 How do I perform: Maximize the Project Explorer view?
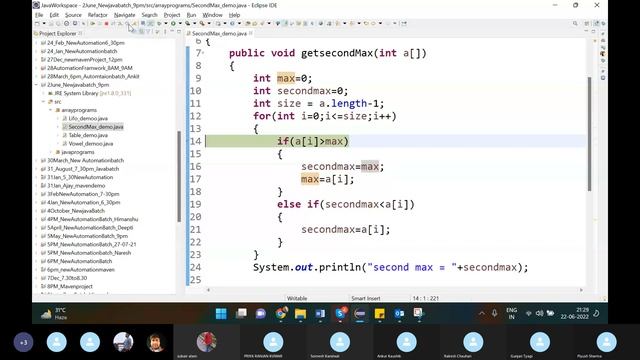(178, 31)
